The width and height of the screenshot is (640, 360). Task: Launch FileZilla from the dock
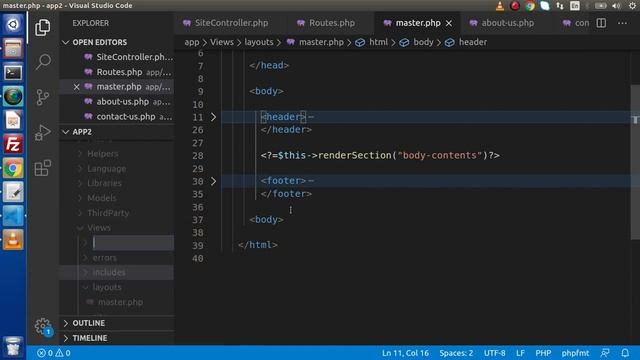tap(13, 144)
